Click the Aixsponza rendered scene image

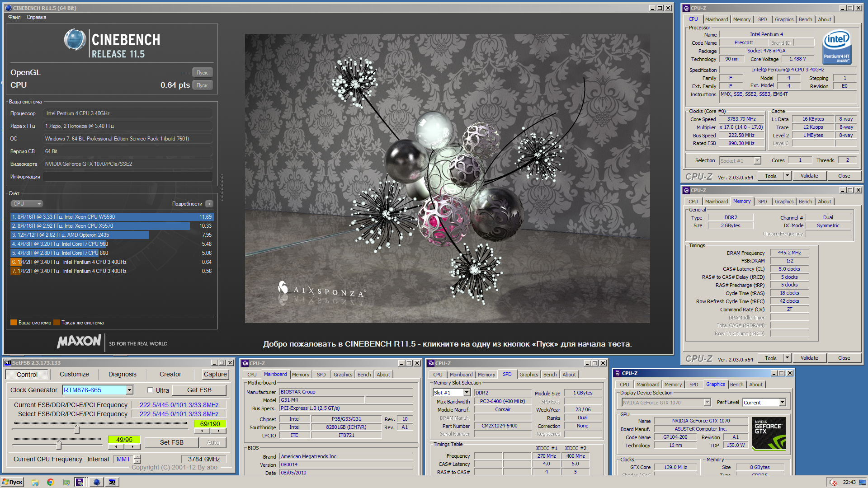447,178
